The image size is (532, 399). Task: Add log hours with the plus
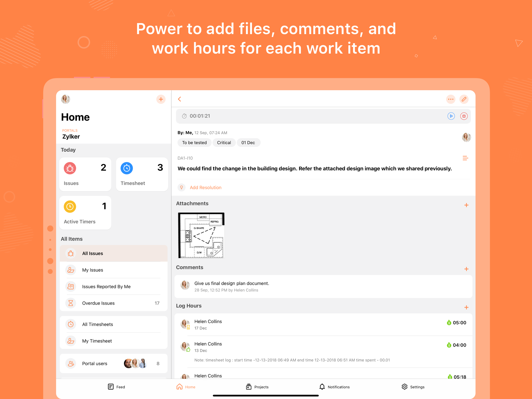(x=466, y=307)
